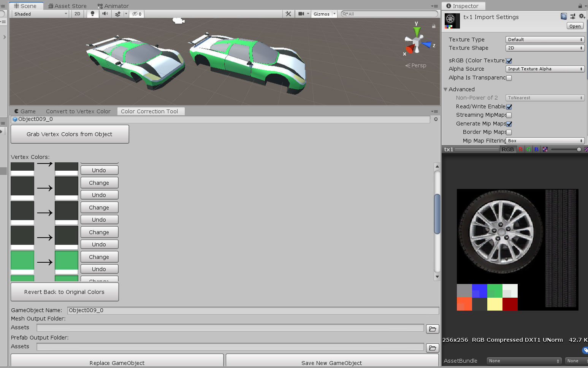Mute scene audio in the Scene toolbar
588x368 pixels.
click(x=105, y=14)
